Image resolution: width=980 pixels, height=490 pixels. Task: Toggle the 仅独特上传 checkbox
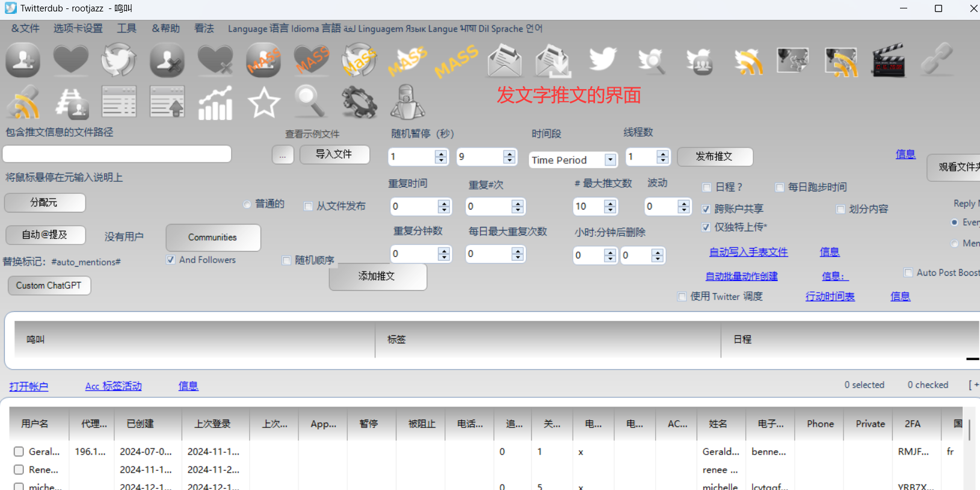click(706, 227)
